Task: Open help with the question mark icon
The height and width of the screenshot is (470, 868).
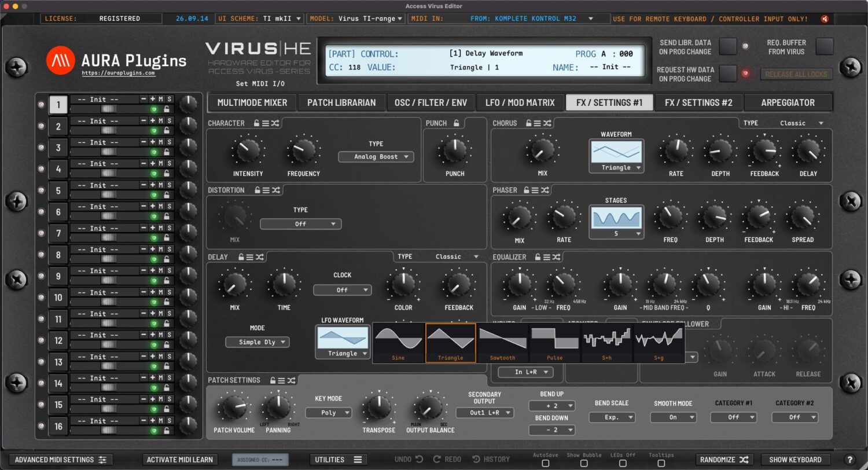Action: pyautogui.click(x=849, y=460)
